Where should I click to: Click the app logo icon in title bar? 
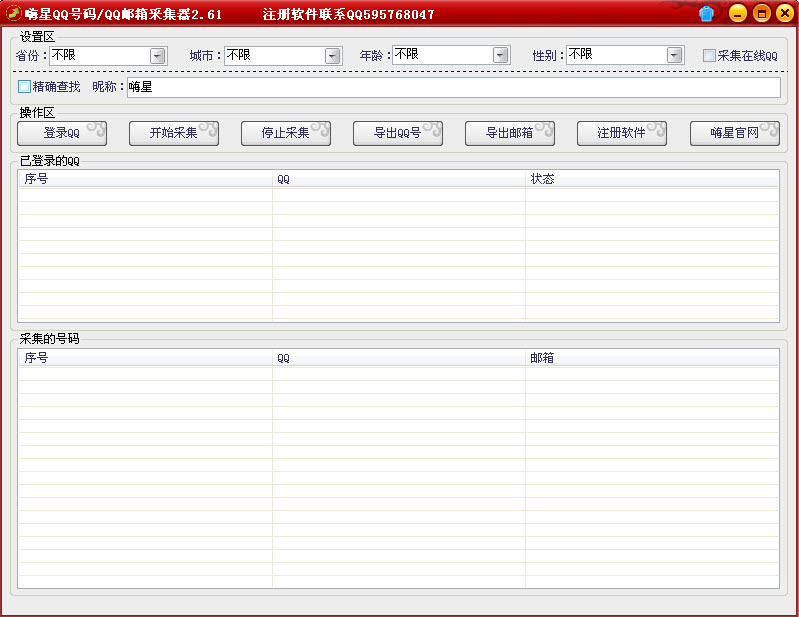click(13, 13)
